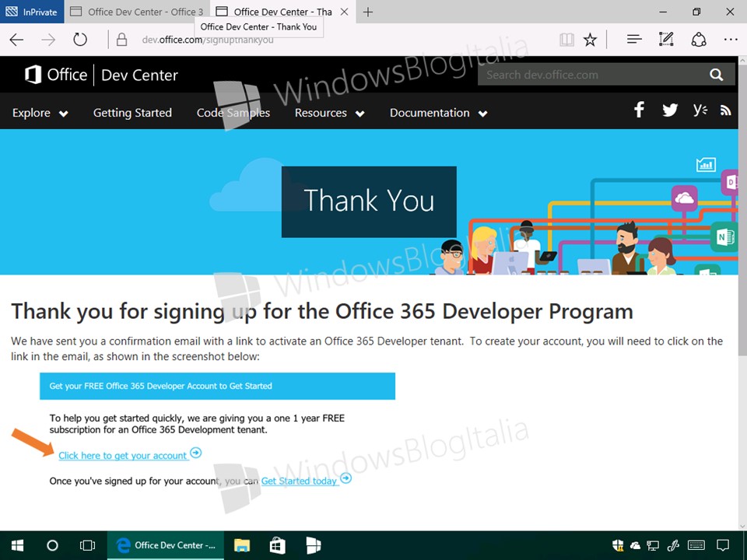This screenshot has width=747, height=560.
Task: Click the Get Started today link
Action: click(x=299, y=481)
